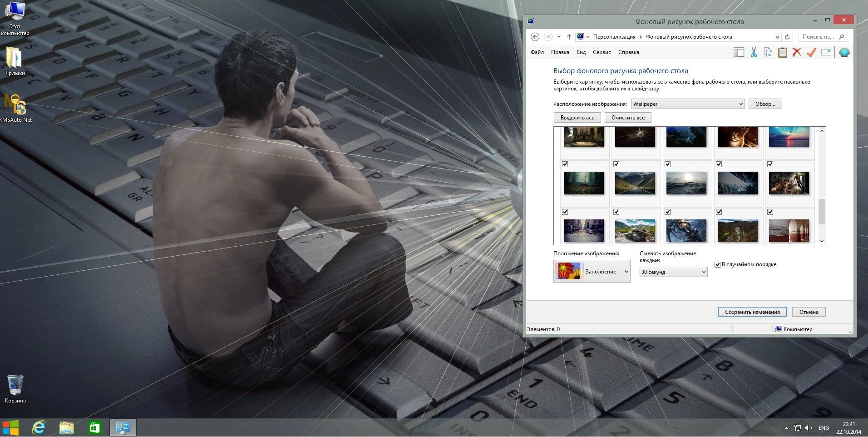Click the red X Delete icon
The width and height of the screenshot is (868, 437).
point(797,52)
